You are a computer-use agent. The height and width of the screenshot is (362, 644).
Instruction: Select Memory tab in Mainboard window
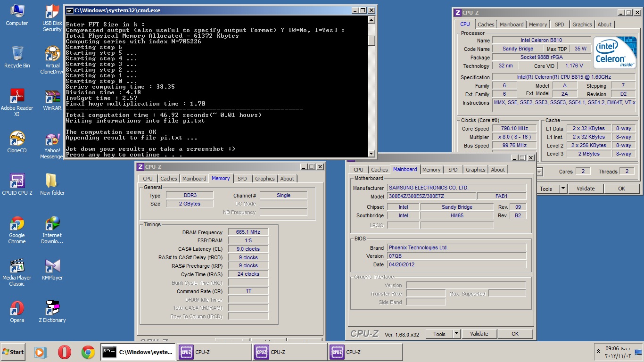click(x=431, y=170)
